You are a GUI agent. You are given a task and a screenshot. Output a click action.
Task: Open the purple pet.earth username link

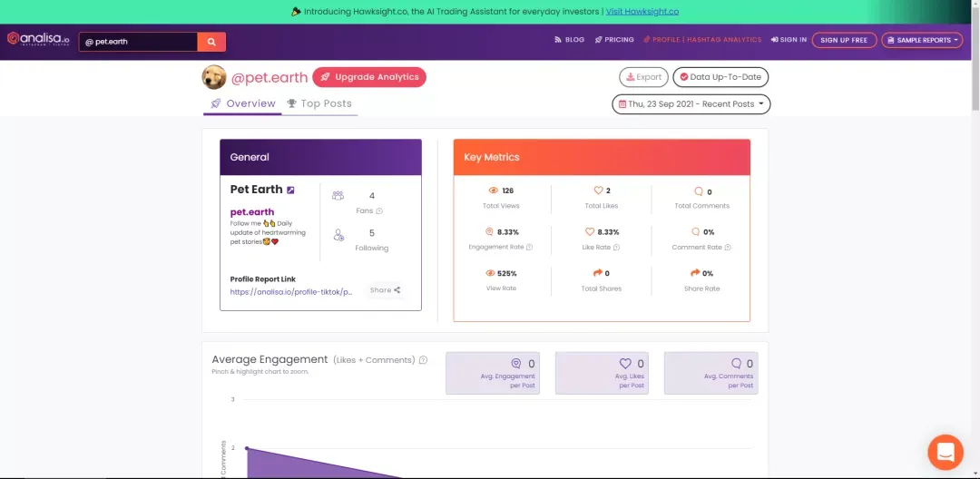pos(252,211)
